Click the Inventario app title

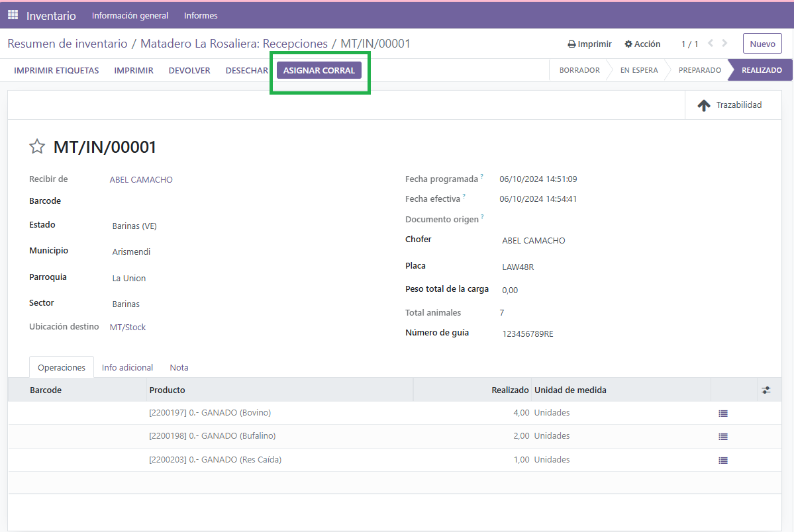[51, 16]
